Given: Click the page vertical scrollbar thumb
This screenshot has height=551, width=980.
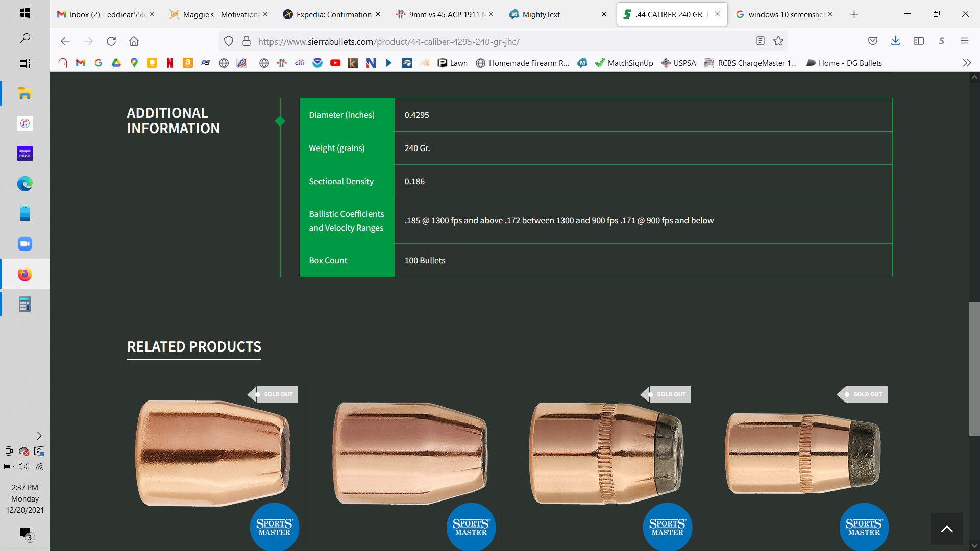Looking at the screenshot, I should 974,369.
